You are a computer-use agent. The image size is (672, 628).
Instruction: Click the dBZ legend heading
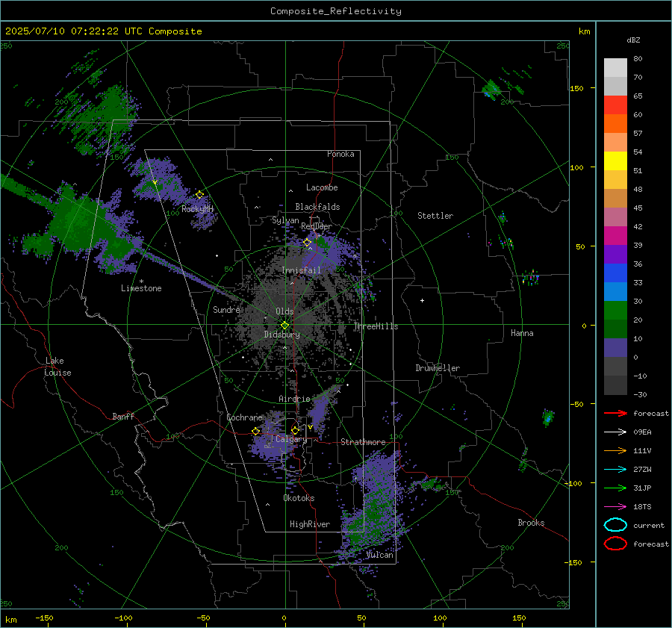point(633,40)
